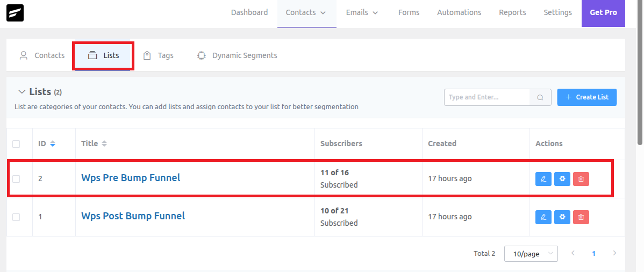Select page number 1

pyautogui.click(x=593, y=254)
